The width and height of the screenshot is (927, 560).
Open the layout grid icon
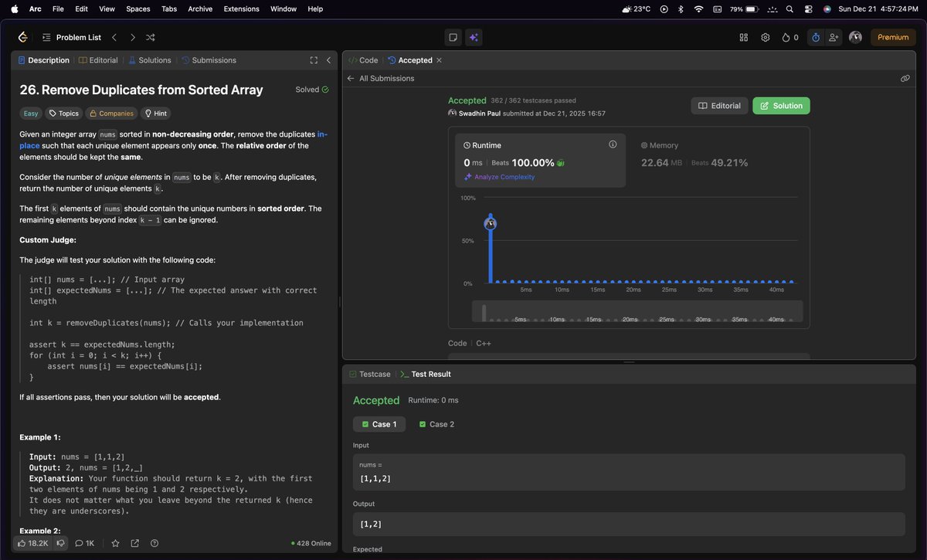click(x=744, y=37)
